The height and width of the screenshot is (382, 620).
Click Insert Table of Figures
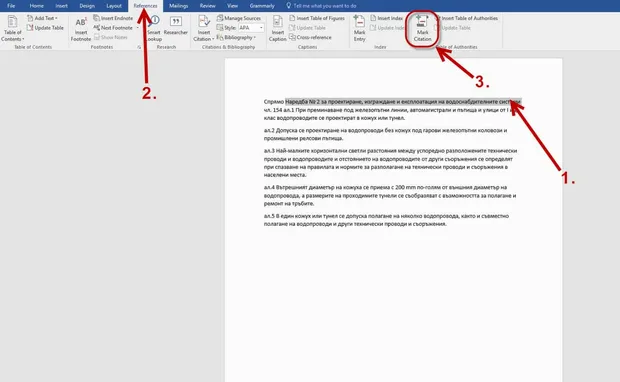coord(317,18)
